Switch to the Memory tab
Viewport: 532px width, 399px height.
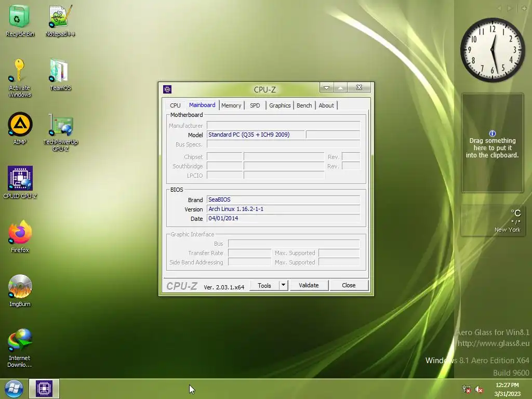(x=231, y=105)
